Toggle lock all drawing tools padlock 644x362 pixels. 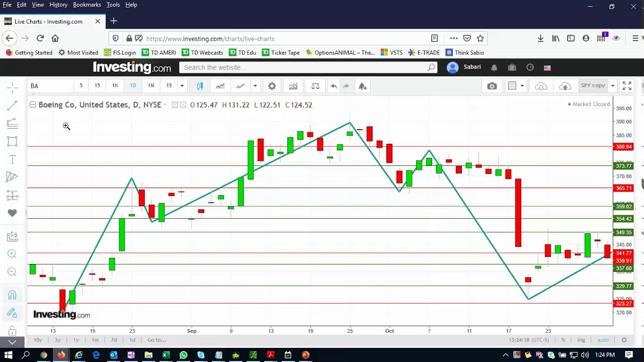coord(13,331)
